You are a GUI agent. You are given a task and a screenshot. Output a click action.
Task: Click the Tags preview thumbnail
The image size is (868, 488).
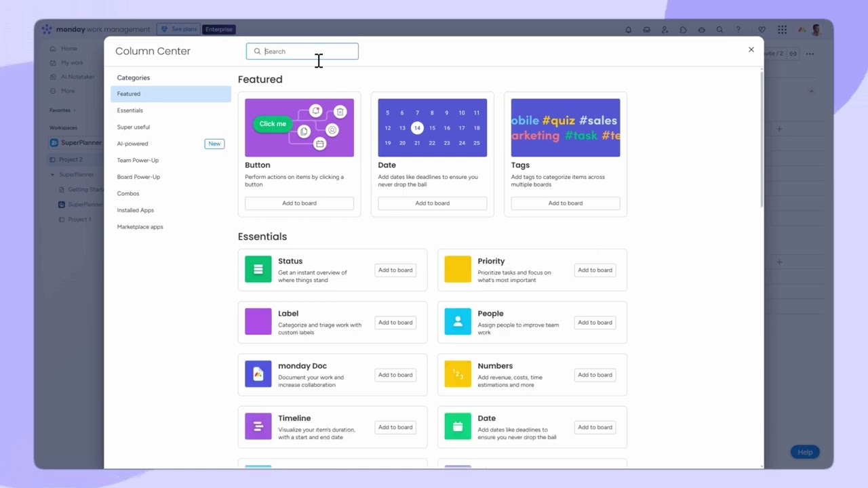[x=565, y=127]
